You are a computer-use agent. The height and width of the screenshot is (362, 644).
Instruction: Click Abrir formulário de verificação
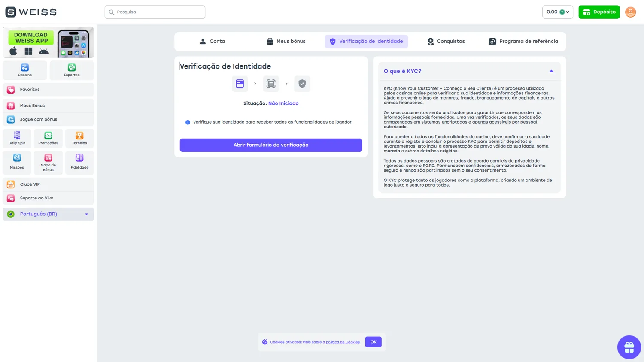coord(271,145)
